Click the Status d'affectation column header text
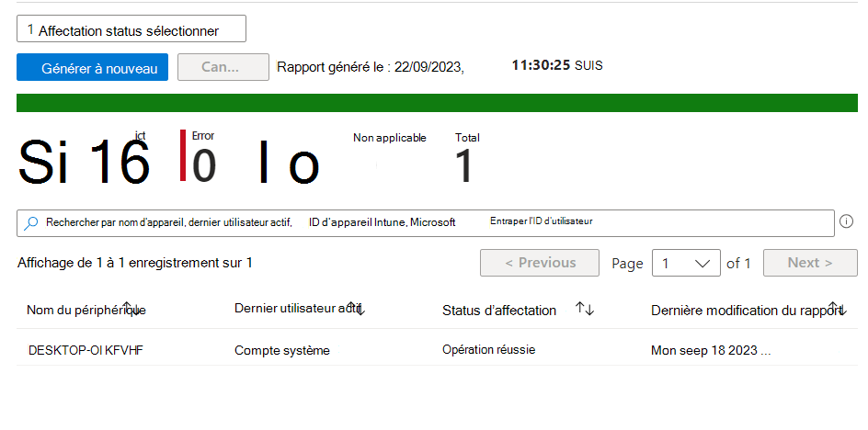 click(498, 311)
